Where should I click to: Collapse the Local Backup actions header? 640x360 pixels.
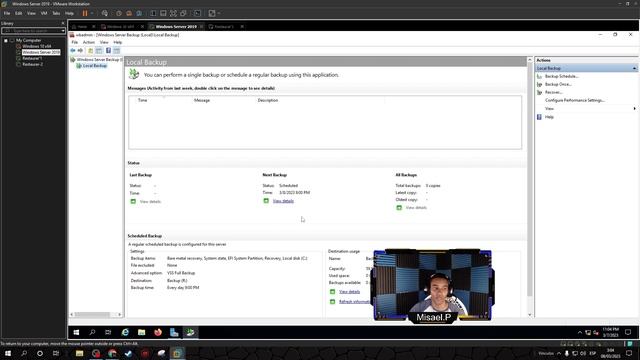(634, 68)
